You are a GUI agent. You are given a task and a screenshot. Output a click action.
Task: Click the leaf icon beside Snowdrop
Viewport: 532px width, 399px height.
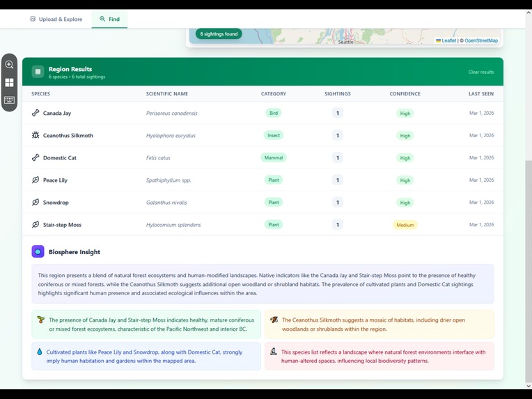[x=36, y=202]
